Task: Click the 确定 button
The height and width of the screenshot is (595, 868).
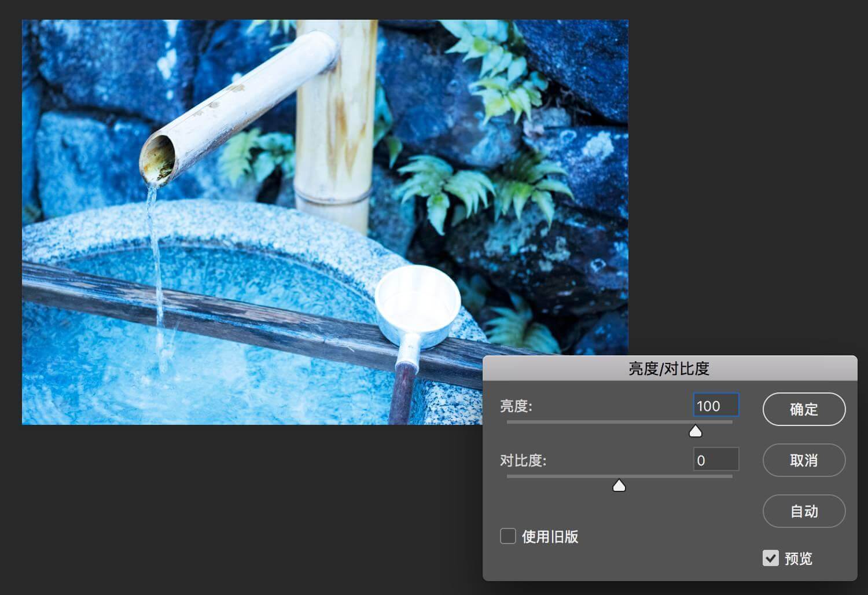Action: (x=804, y=409)
